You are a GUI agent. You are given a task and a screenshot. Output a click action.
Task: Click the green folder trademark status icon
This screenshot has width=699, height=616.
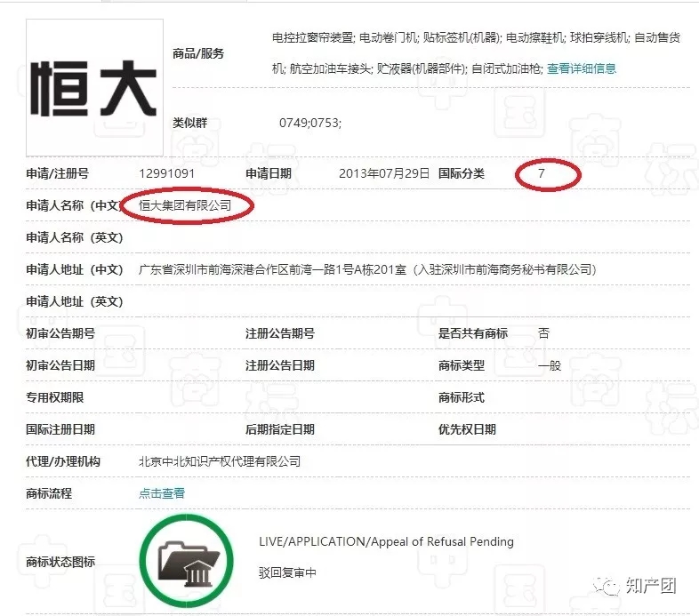tap(187, 561)
